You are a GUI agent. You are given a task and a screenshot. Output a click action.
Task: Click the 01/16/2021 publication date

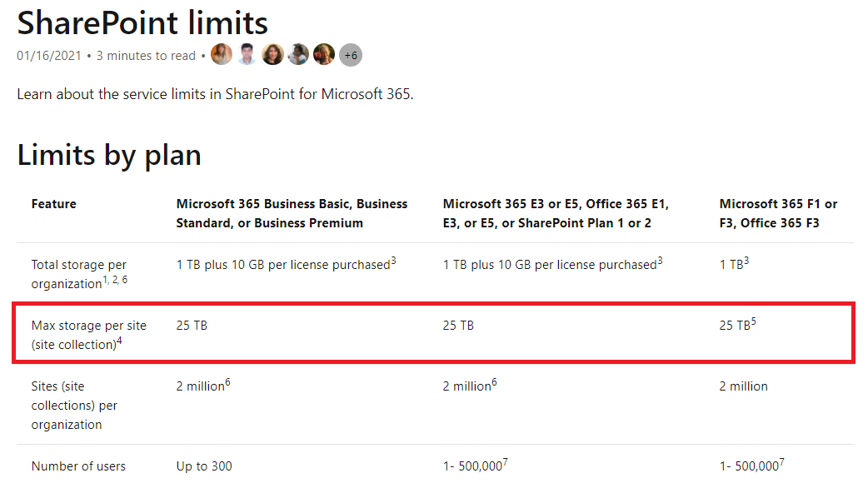point(48,56)
